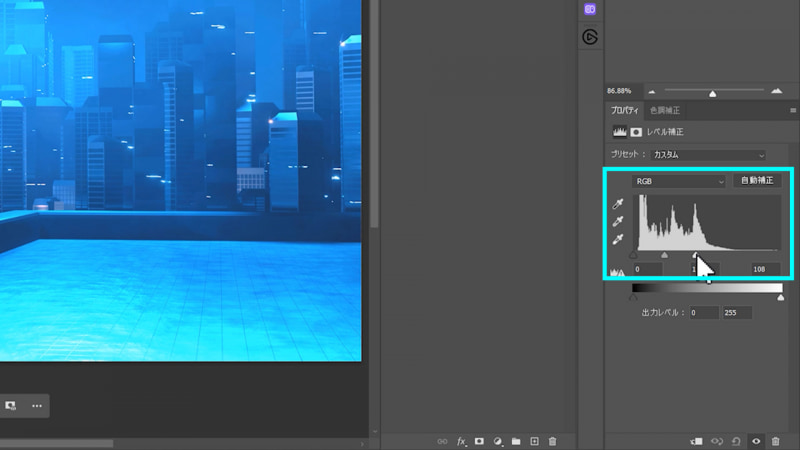Open the Properties panel menu

click(793, 110)
